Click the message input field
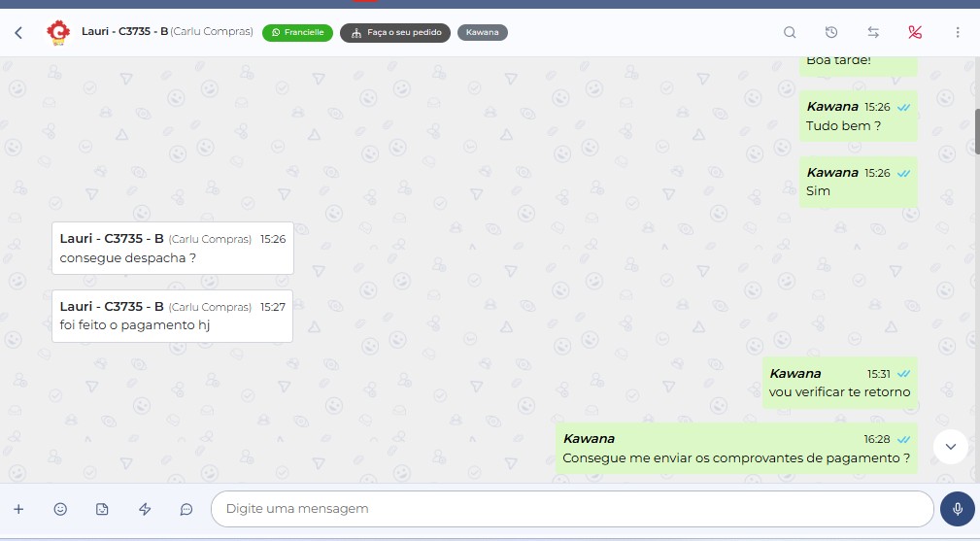Screen dimensions: 980x541 coord(571,509)
